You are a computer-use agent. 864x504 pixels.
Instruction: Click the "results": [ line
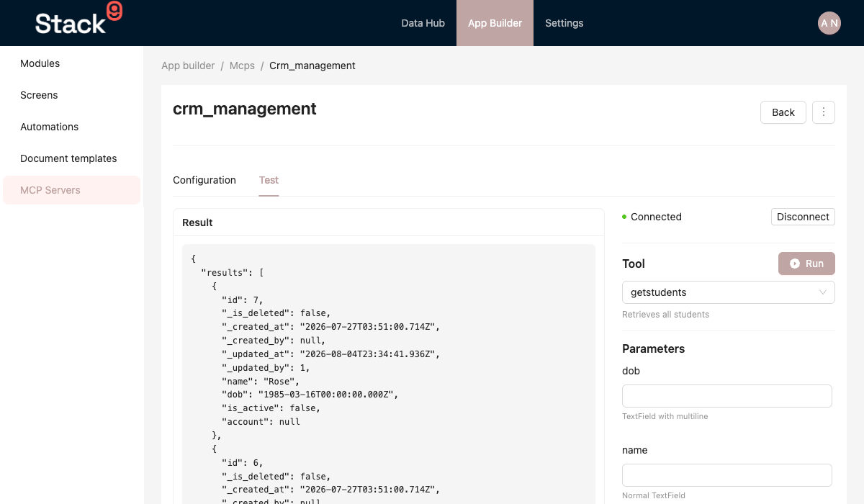point(233,271)
